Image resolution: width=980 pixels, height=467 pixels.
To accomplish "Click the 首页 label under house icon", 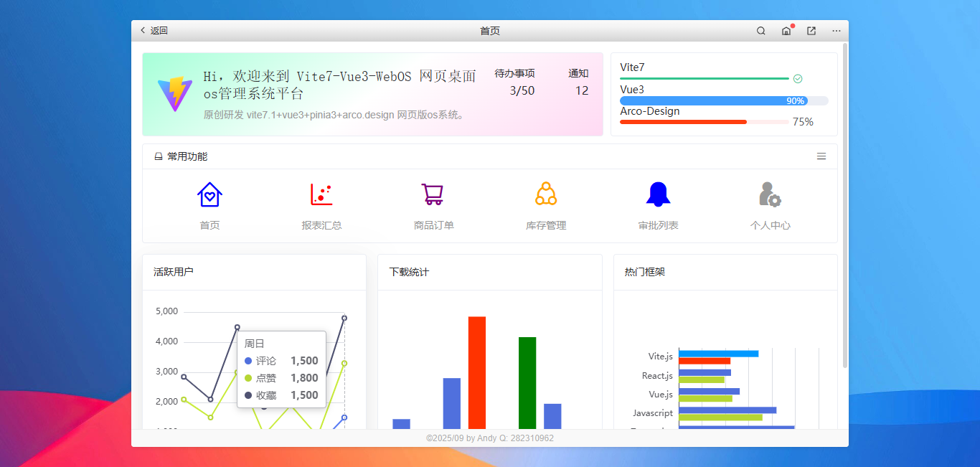I will [209, 225].
